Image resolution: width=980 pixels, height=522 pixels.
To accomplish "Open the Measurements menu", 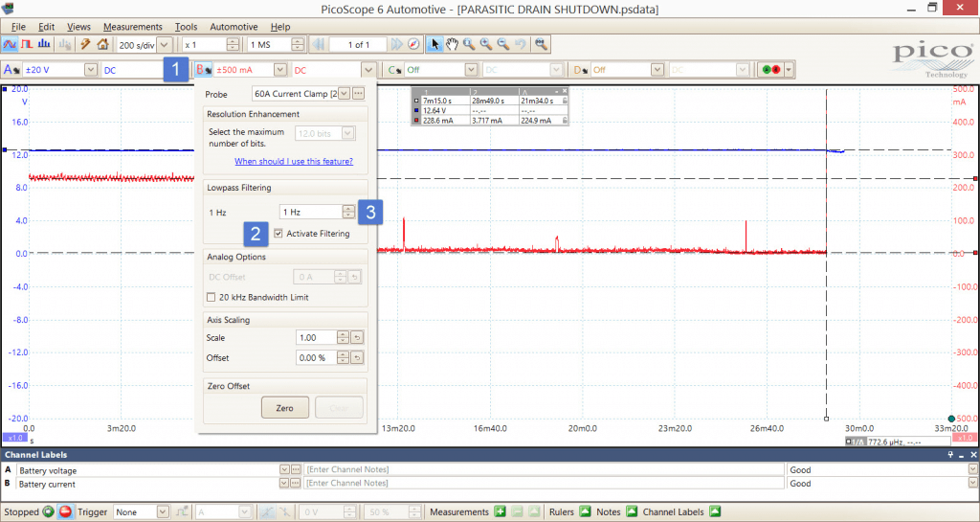I will pos(132,27).
